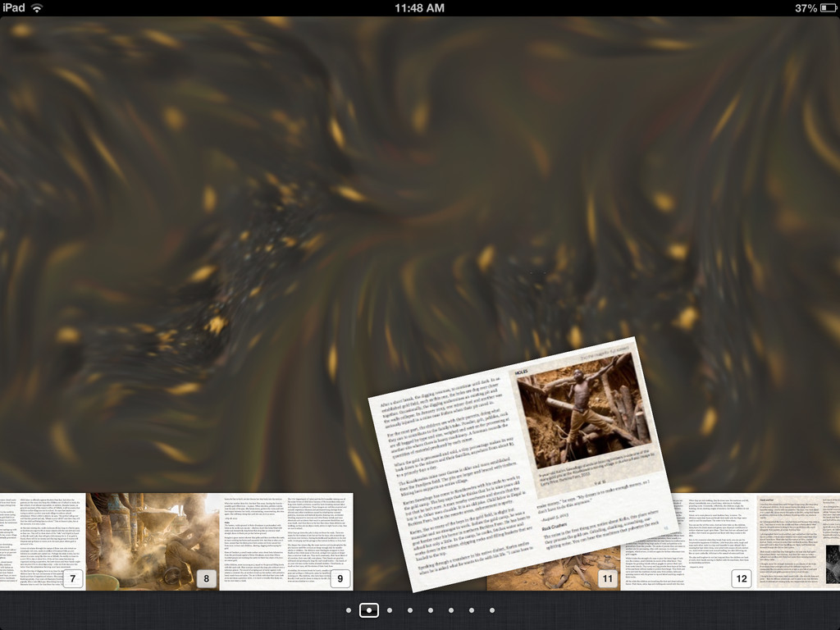The width and height of the screenshot is (840, 630).
Task: Select the last page indicator dot
Action: 492,610
